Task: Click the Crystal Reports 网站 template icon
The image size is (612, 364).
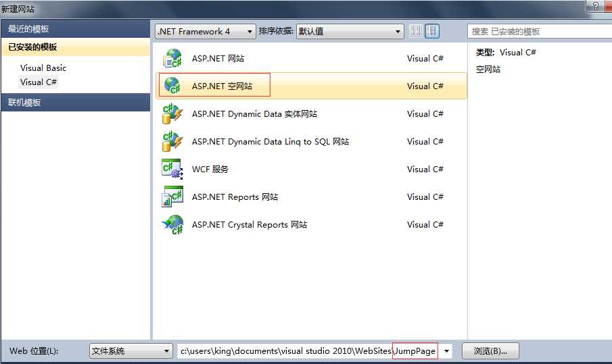Action: [172, 224]
